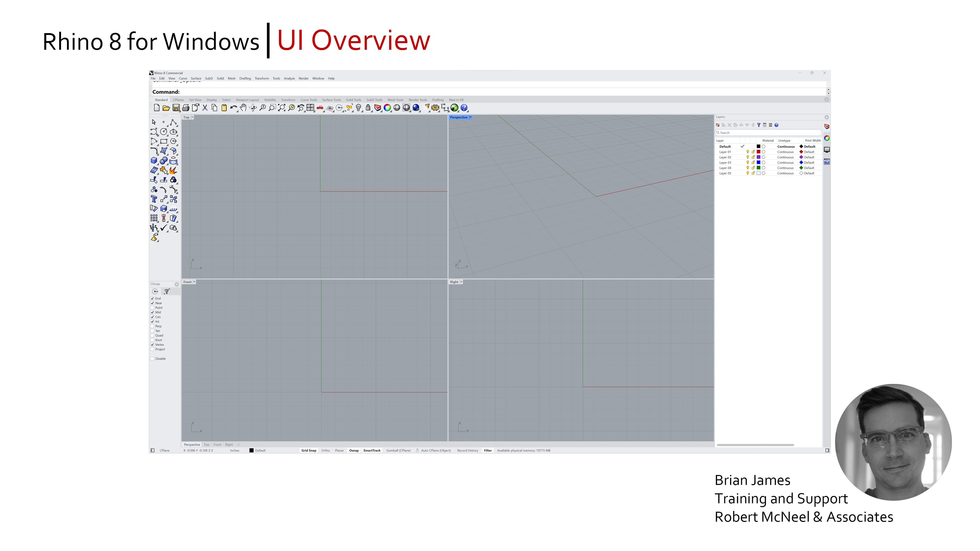Toggle Ortho mode in status bar

[x=325, y=450]
